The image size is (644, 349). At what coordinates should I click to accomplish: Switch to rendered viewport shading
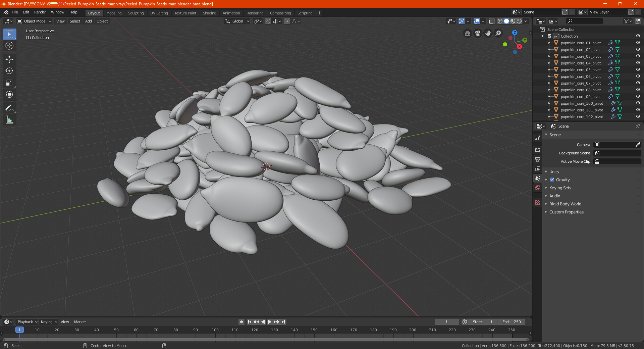click(x=519, y=21)
